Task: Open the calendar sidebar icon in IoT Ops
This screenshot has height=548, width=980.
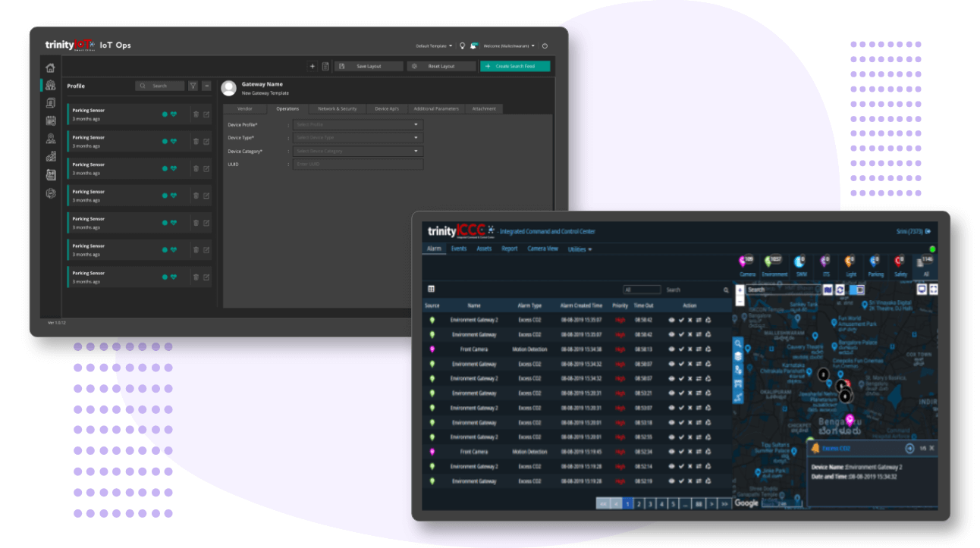Action: pos(50,121)
